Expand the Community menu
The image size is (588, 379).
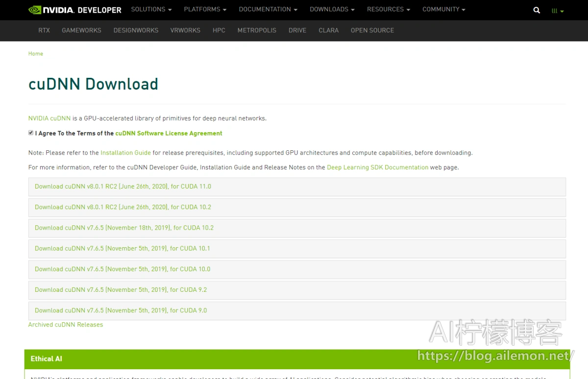(x=444, y=9)
